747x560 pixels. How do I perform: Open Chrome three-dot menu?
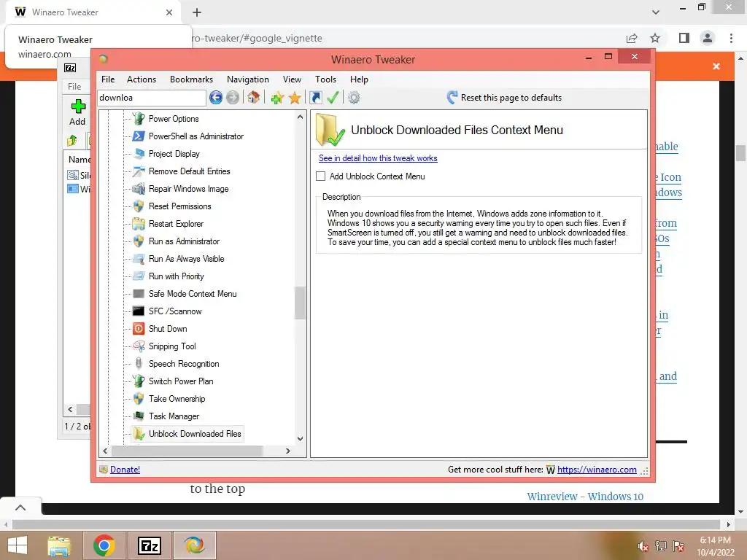point(731,38)
